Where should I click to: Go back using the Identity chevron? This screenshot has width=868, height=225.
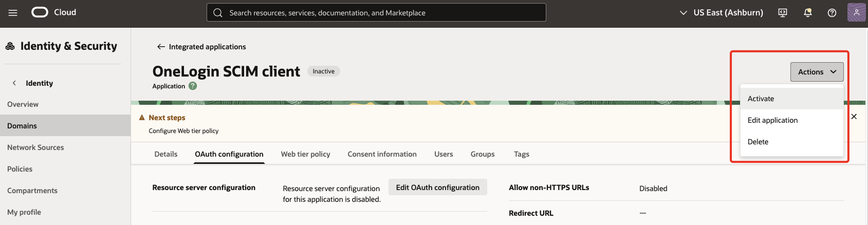(14, 83)
